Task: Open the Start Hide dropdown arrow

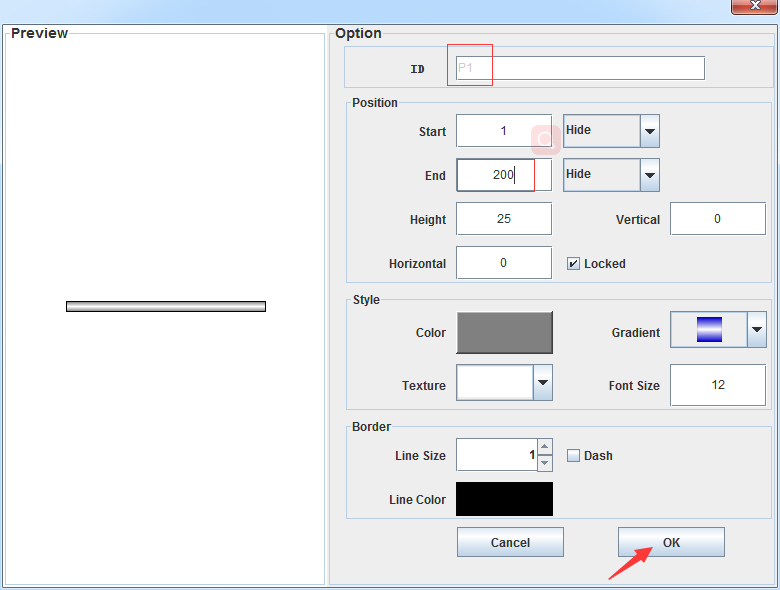Action: [x=650, y=131]
